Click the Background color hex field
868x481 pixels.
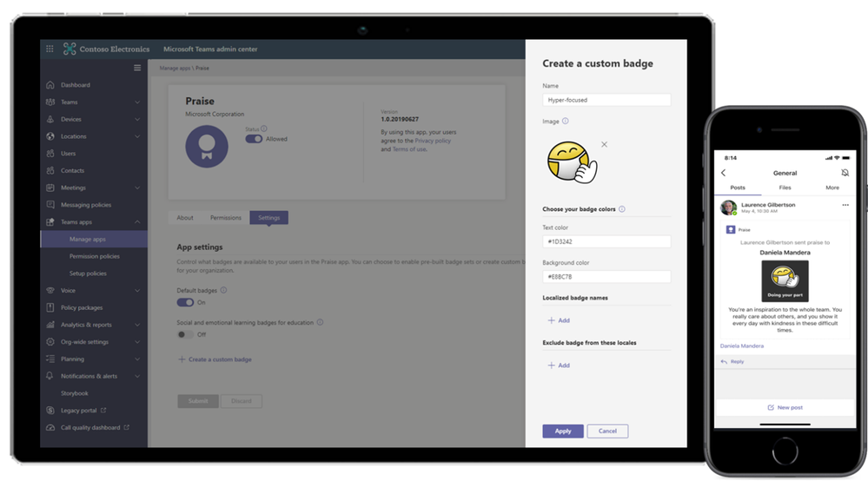pyautogui.click(x=606, y=276)
